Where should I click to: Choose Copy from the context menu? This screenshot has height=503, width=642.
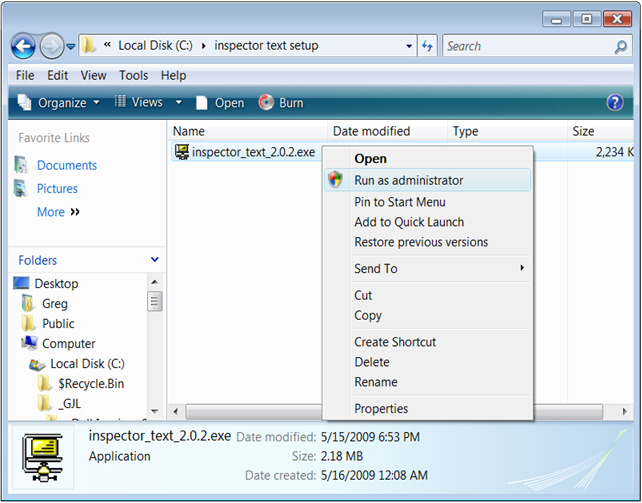click(x=429, y=316)
